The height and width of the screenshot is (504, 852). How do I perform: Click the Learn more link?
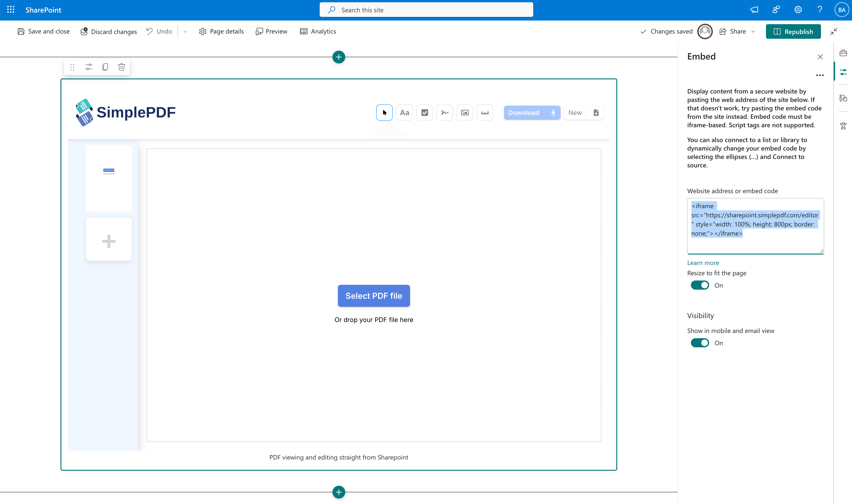tap(703, 262)
